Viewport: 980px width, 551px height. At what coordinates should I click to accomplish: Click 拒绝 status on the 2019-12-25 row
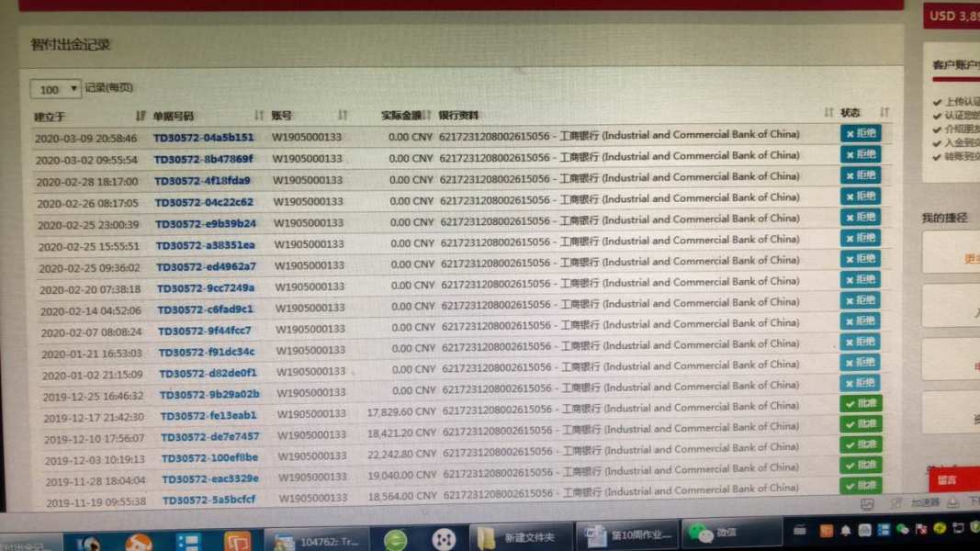click(861, 383)
